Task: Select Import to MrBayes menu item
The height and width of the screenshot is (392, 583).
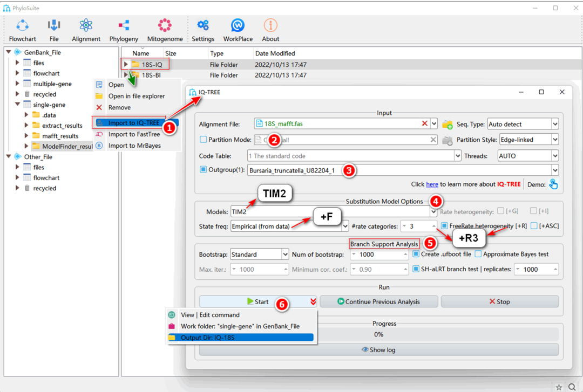Action: (x=137, y=146)
